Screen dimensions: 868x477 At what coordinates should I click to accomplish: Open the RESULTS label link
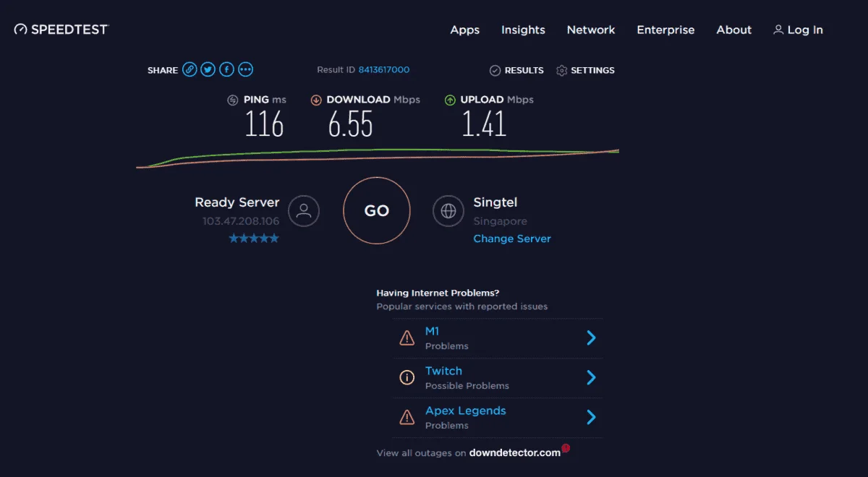tap(524, 70)
